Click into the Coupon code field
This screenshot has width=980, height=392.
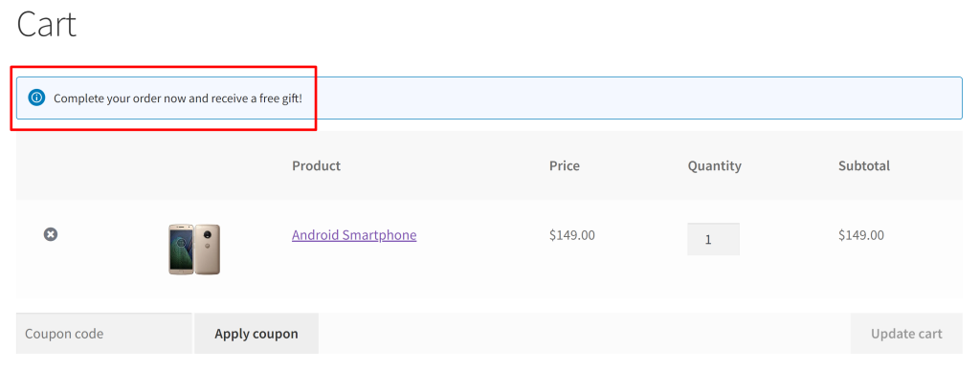coord(103,334)
